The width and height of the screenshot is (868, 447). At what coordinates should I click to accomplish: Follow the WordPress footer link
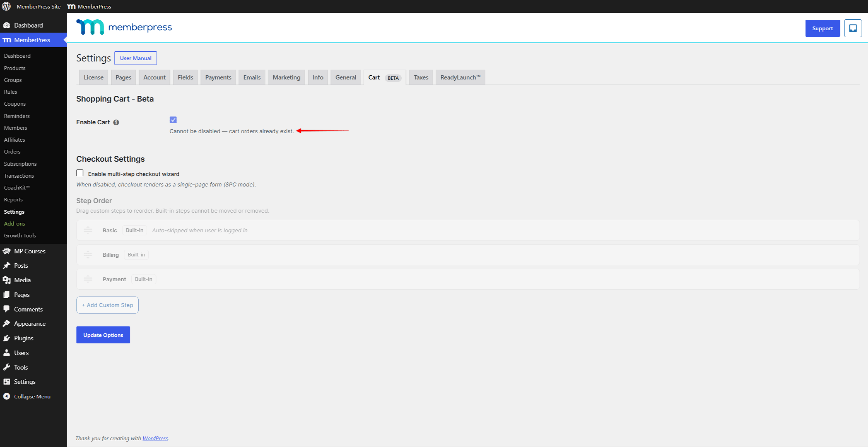click(x=155, y=438)
